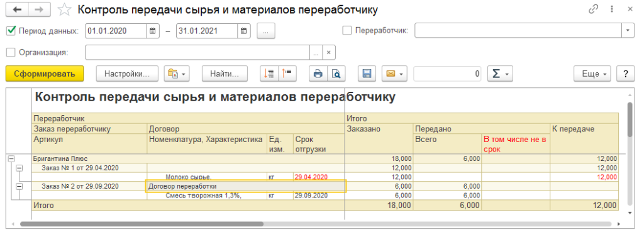Click into the Организация input field
This screenshot has width=644, height=232.
[197, 53]
